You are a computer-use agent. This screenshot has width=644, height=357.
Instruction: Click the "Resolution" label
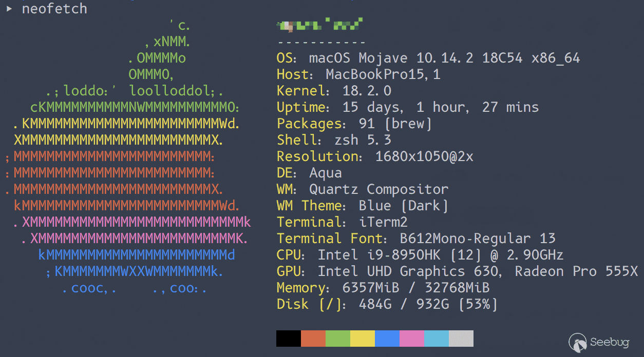point(318,156)
